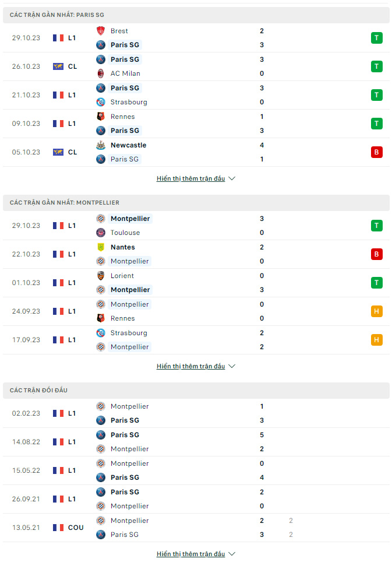This screenshot has height=562, width=392.
Task: Click the Nantes yellow crest icon
Action: (101, 247)
